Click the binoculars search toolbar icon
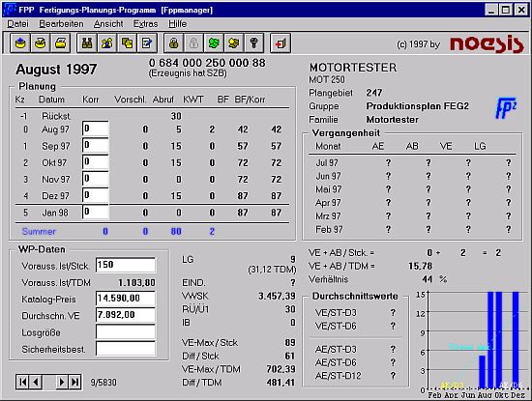This screenshot has height=401, width=532. point(87,43)
